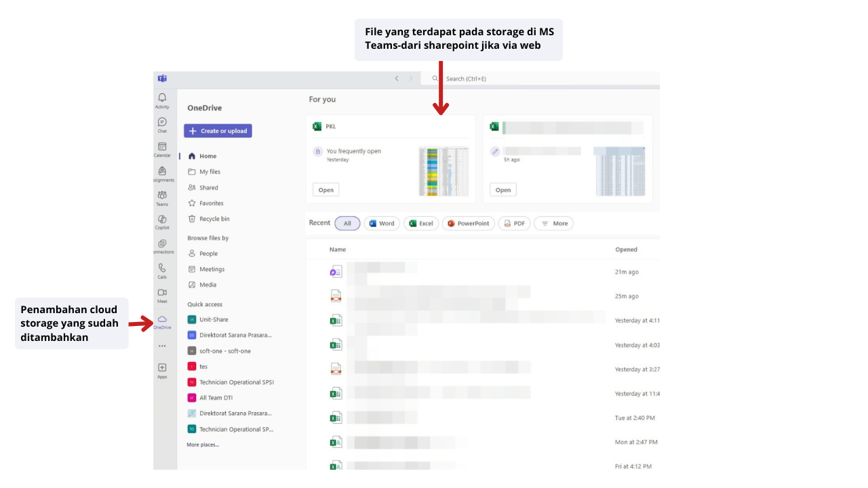Image resolution: width=868 pixels, height=488 pixels.
Task: Open Chat in the Teams sidebar
Action: (162, 123)
